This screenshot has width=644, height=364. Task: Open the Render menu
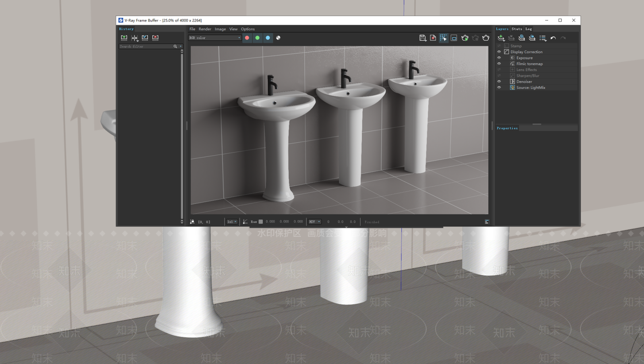[205, 29]
